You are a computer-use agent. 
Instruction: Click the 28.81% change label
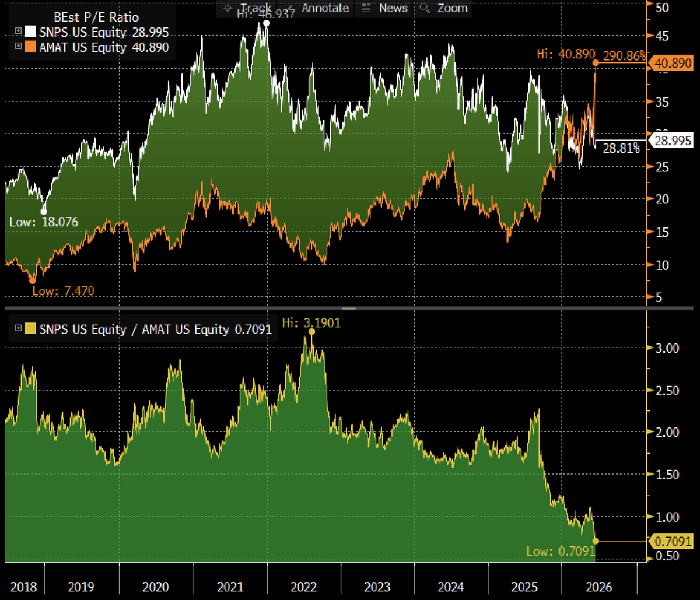click(621, 149)
